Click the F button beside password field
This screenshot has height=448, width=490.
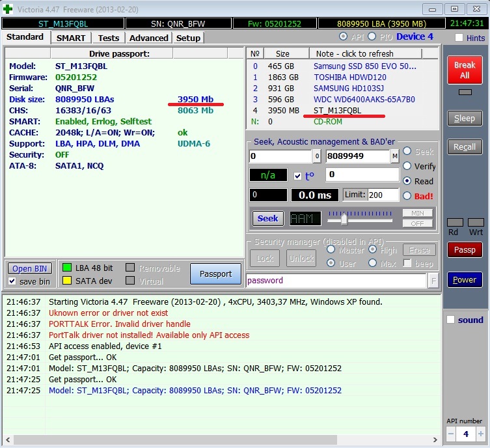pos(433,281)
